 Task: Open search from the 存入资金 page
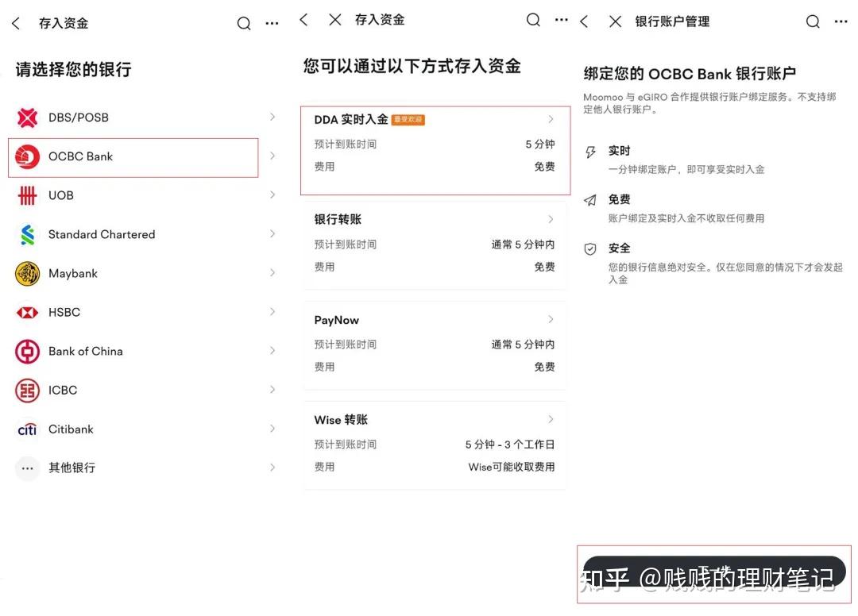pos(244,23)
